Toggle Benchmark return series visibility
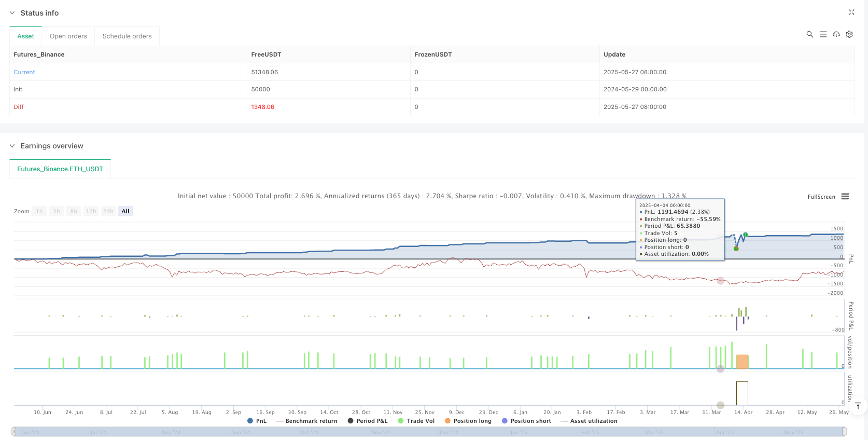 pyautogui.click(x=306, y=421)
